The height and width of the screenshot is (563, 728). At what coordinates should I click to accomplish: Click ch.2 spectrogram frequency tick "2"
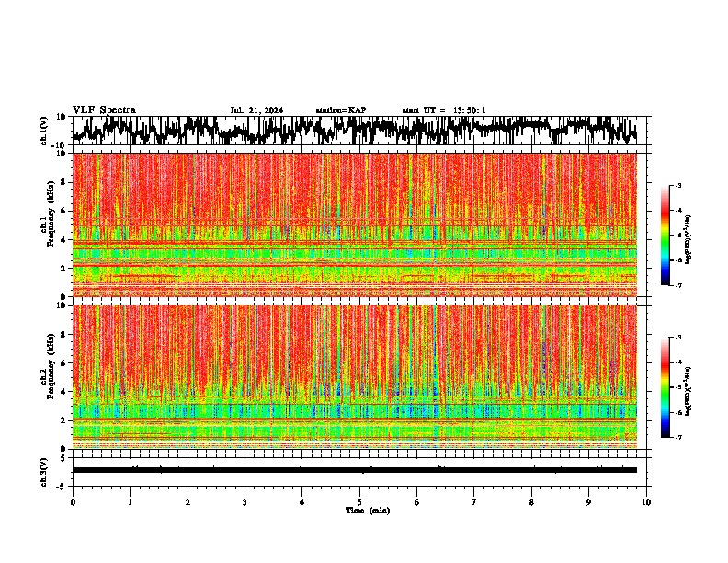pyautogui.click(x=63, y=420)
